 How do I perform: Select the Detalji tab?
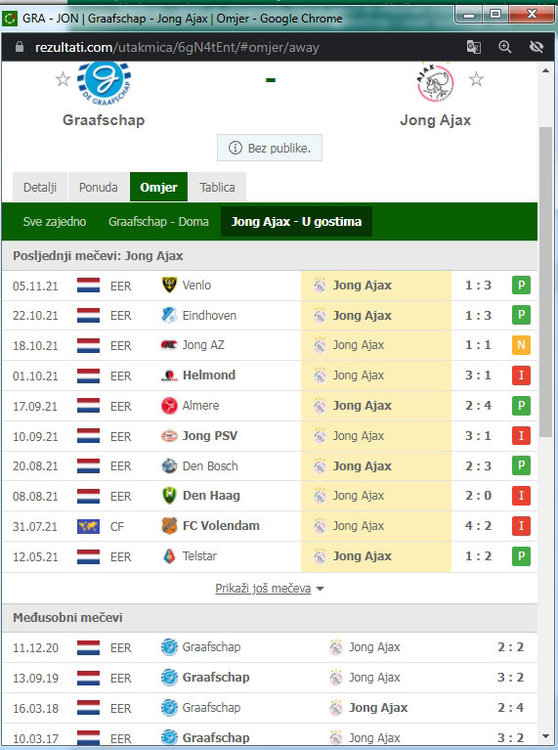pyautogui.click(x=40, y=187)
